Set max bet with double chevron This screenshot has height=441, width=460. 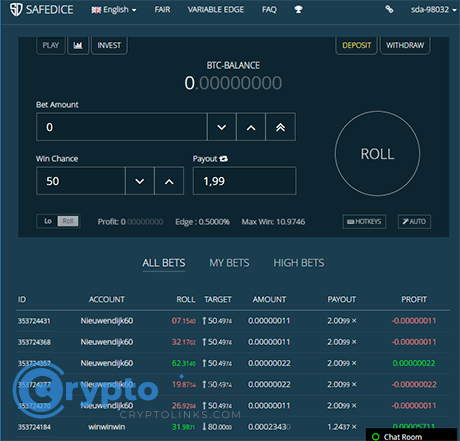pyautogui.click(x=280, y=127)
